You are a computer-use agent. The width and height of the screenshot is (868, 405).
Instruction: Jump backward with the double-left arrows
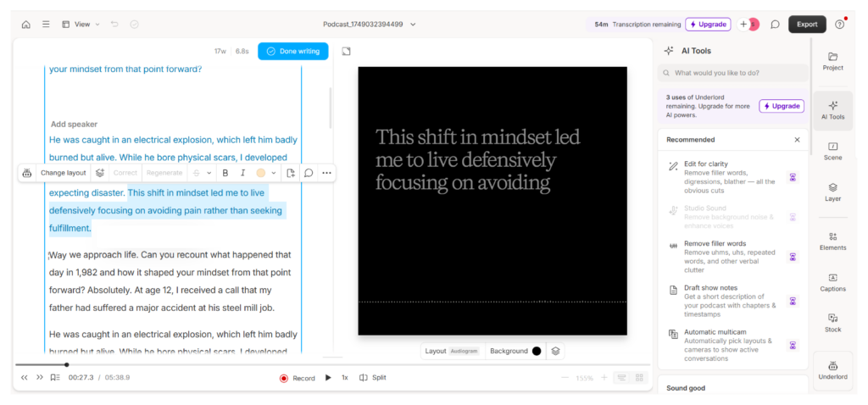click(25, 377)
